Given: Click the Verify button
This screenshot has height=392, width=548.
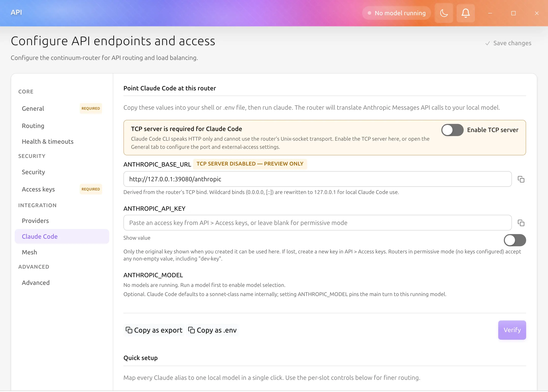Looking at the screenshot, I should pyautogui.click(x=512, y=330).
